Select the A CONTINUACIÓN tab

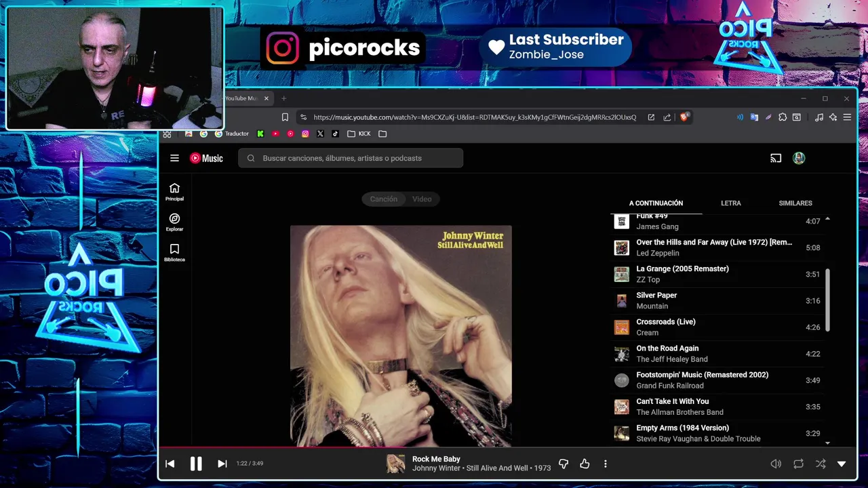coord(656,203)
